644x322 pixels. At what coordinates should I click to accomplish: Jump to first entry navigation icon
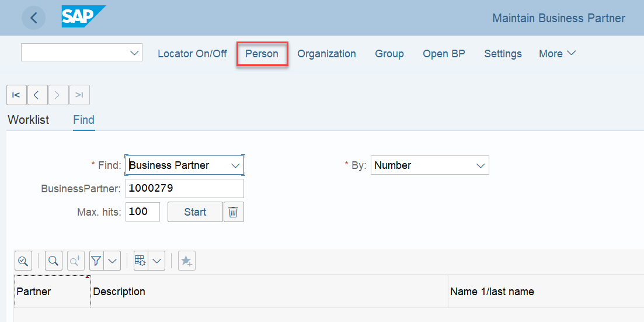click(x=16, y=95)
